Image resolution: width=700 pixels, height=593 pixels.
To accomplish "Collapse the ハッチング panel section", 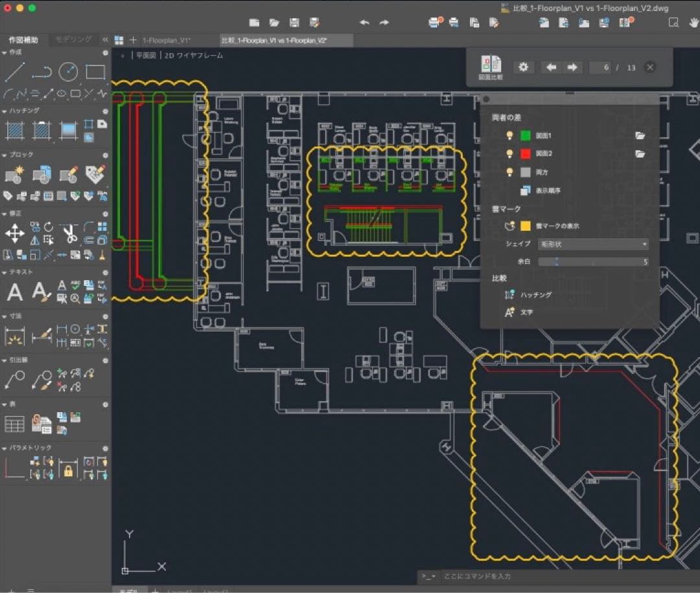I will pos(6,111).
